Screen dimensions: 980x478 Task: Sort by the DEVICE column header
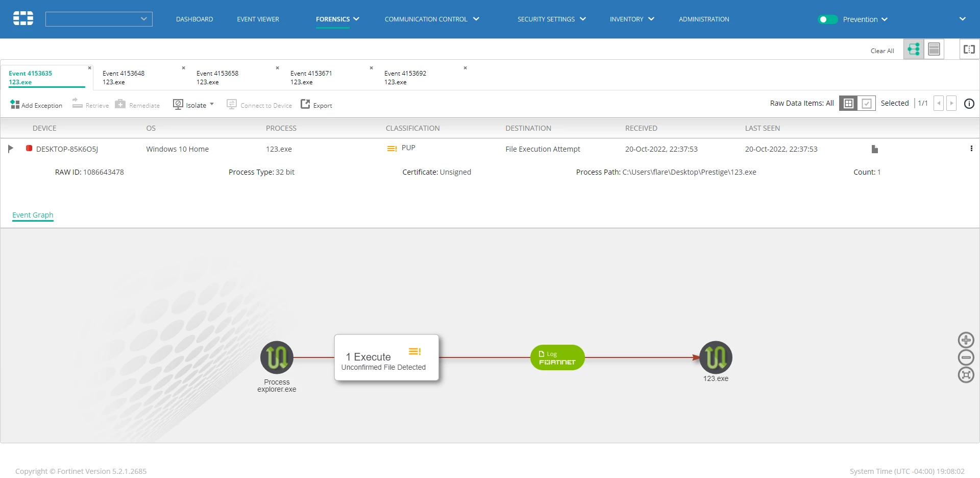(x=44, y=128)
